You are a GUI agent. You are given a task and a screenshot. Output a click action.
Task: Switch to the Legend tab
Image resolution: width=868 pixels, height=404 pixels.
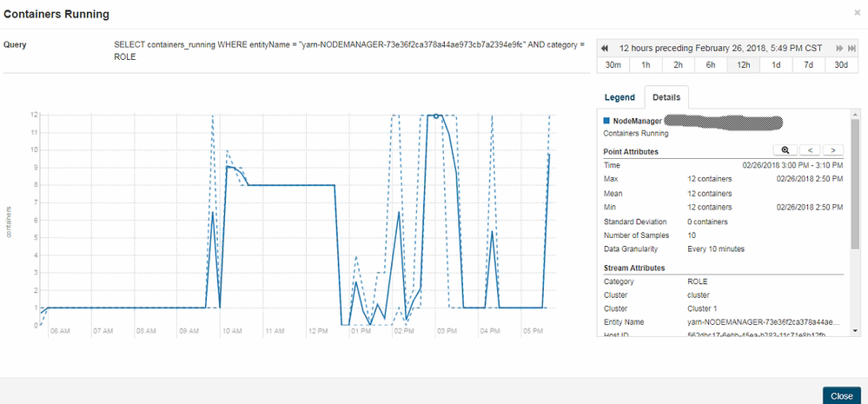coord(620,97)
